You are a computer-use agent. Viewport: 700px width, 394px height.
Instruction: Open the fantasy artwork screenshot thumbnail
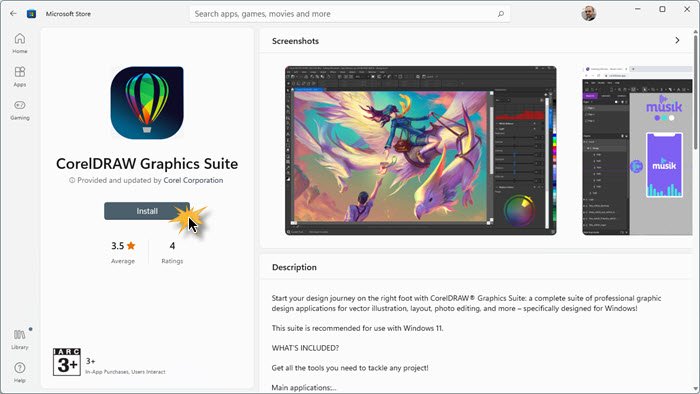tap(421, 150)
